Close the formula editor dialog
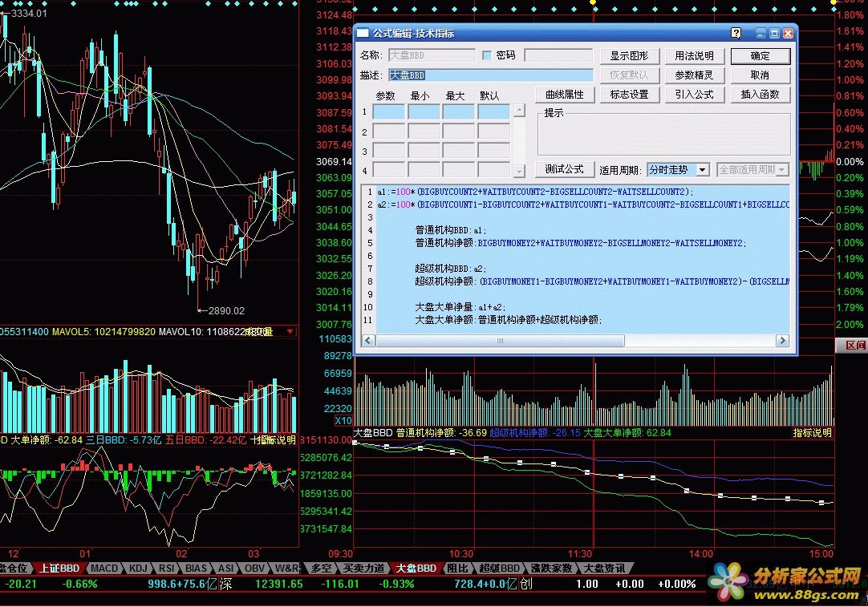Image resolution: width=868 pixels, height=607 pixels. point(788,33)
